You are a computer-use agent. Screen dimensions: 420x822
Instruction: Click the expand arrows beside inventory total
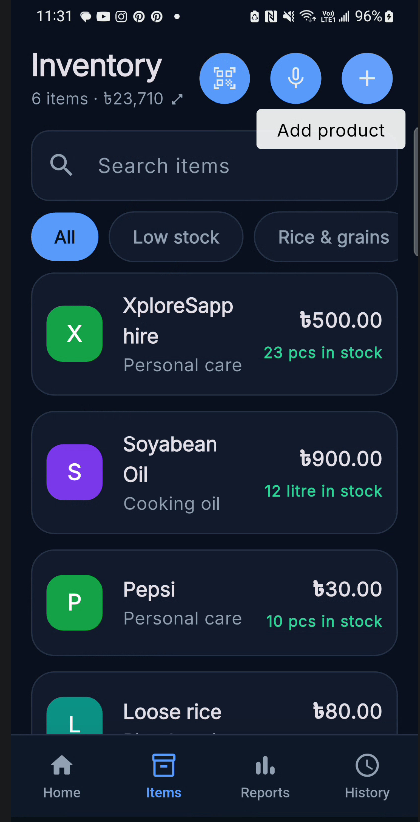tap(177, 99)
